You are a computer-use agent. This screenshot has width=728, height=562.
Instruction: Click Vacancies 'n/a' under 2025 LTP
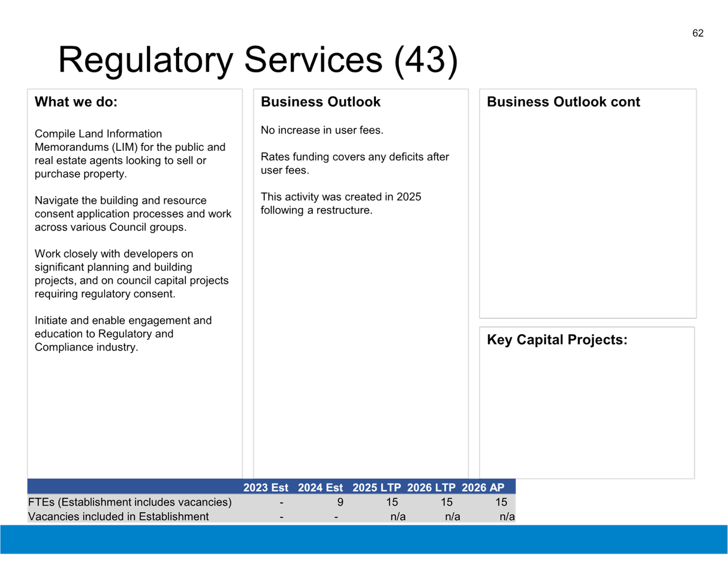click(x=398, y=517)
